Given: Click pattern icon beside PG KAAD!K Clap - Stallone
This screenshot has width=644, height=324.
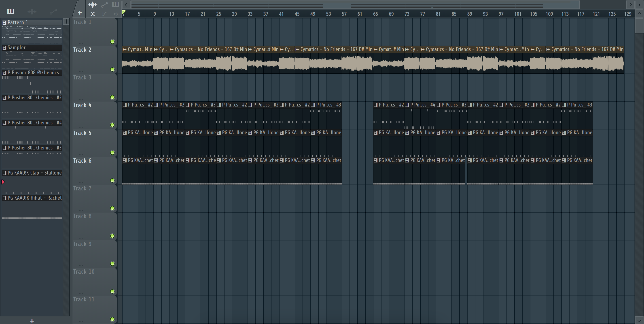Looking at the screenshot, I should pos(4,173).
